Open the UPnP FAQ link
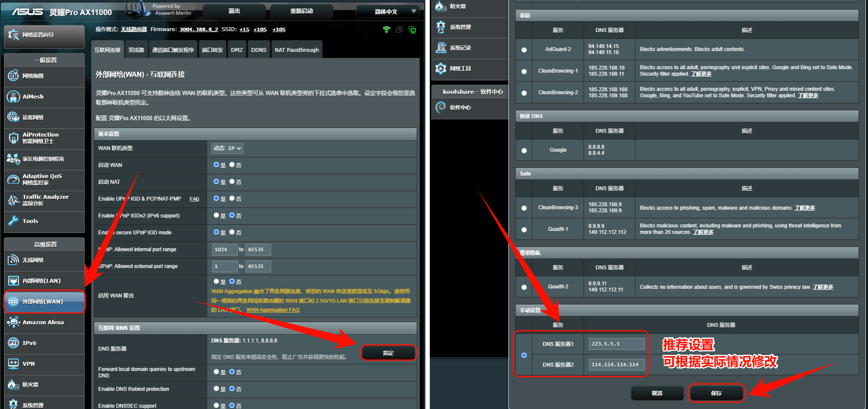Image resolution: width=868 pixels, height=409 pixels. coord(194,199)
